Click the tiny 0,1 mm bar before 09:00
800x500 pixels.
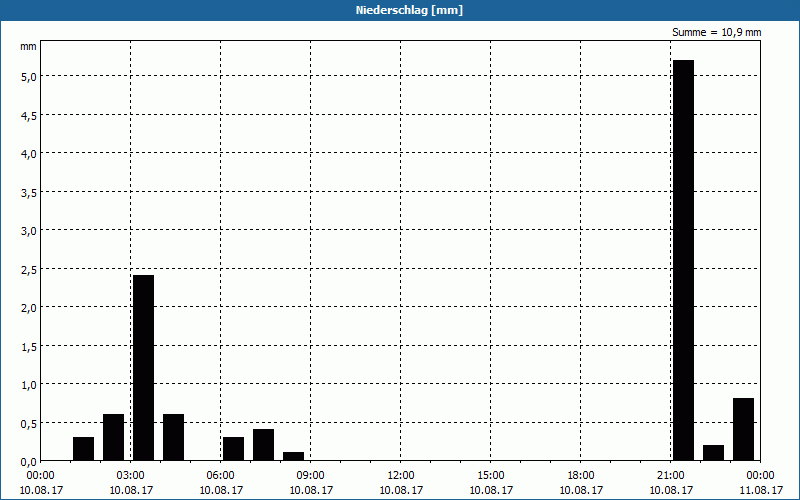[x=293, y=457]
